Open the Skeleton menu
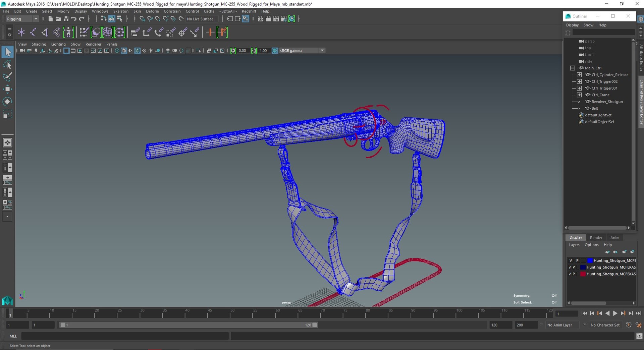 121,11
